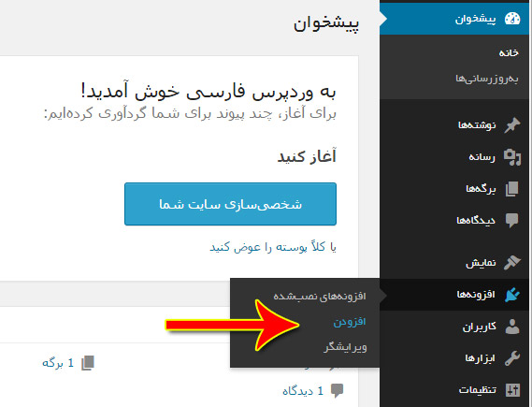
Task: Open the دیدگاه‌ها comments menu
Action: point(455,221)
